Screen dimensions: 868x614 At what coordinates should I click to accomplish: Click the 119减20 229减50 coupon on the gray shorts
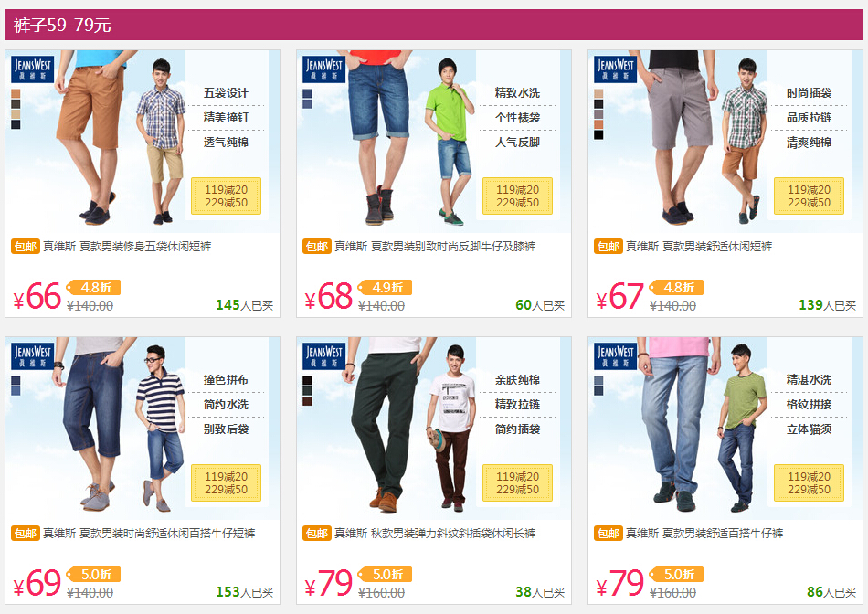809,196
